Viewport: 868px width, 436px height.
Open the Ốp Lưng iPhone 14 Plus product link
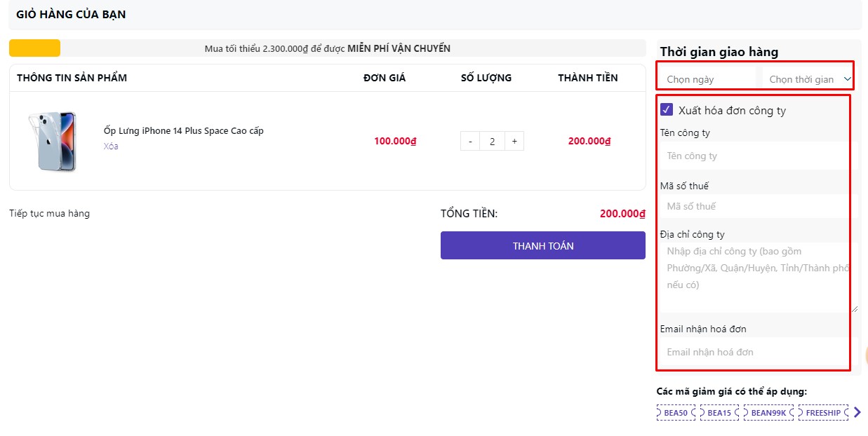click(x=183, y=131)
